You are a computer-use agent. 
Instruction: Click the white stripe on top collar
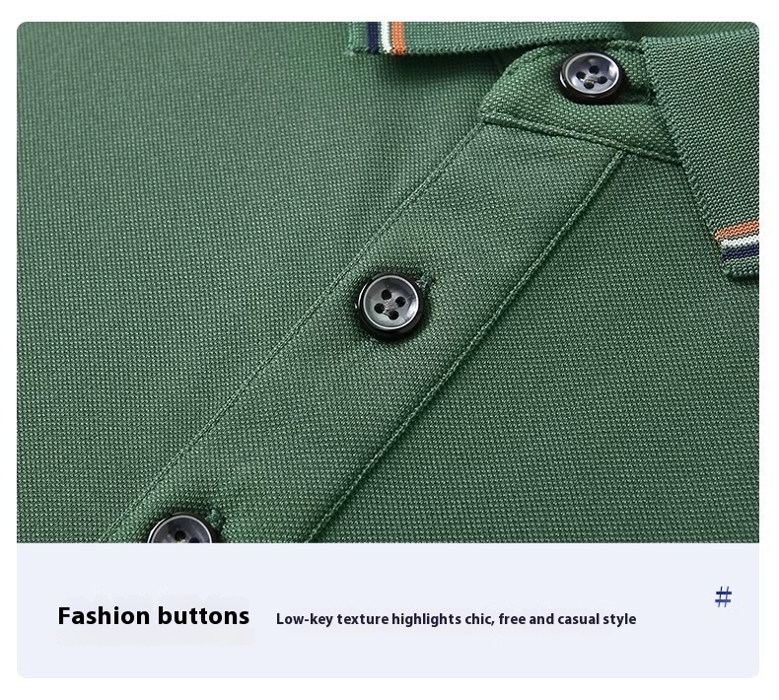coord(385,37)
